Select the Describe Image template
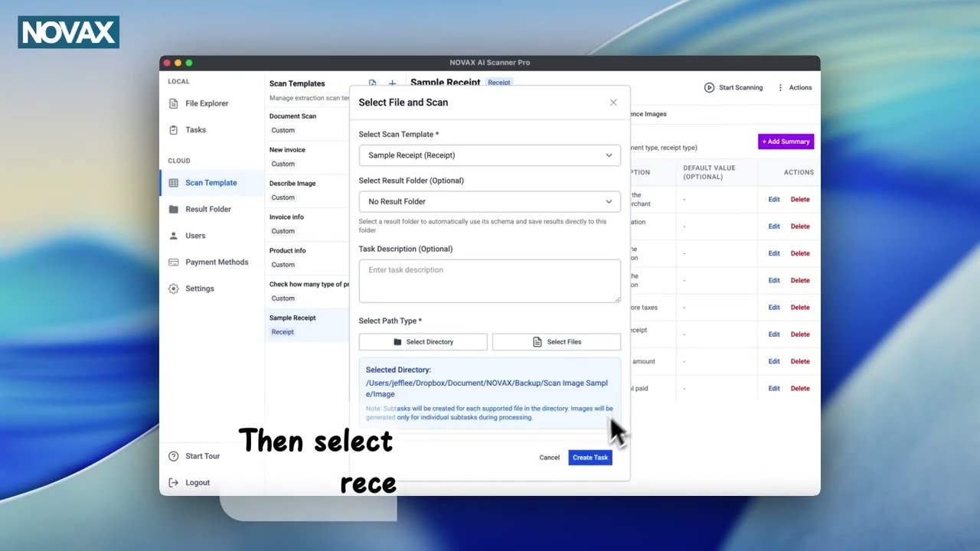Viewport: 980px width, 551px height. (308, 191)
